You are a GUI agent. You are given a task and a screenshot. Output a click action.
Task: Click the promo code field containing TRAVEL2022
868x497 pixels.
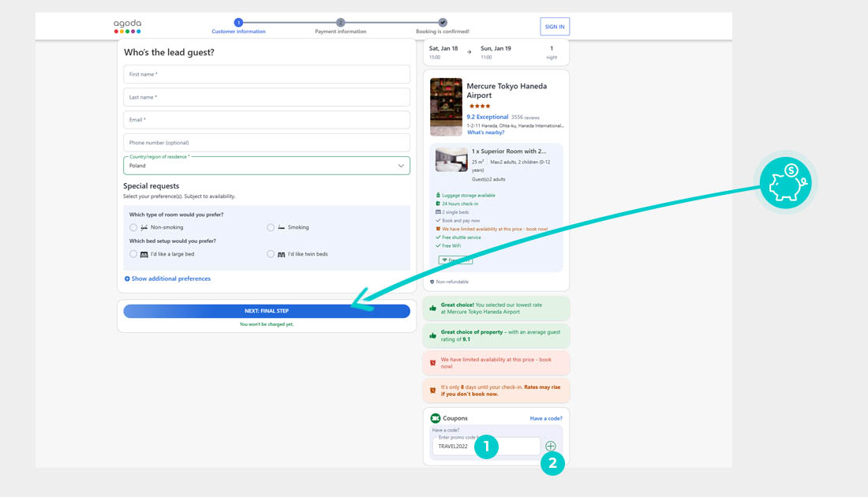pyautogui.click(x=486, y=446)
